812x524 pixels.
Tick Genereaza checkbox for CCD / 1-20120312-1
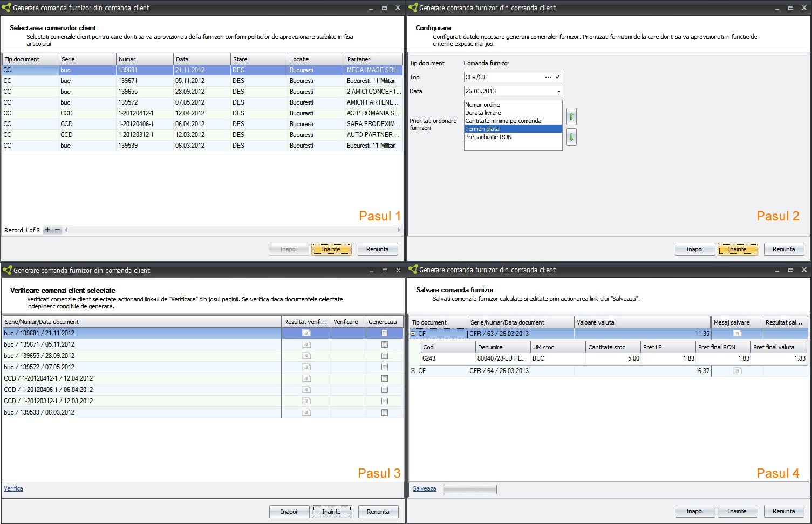pos(385,401)
